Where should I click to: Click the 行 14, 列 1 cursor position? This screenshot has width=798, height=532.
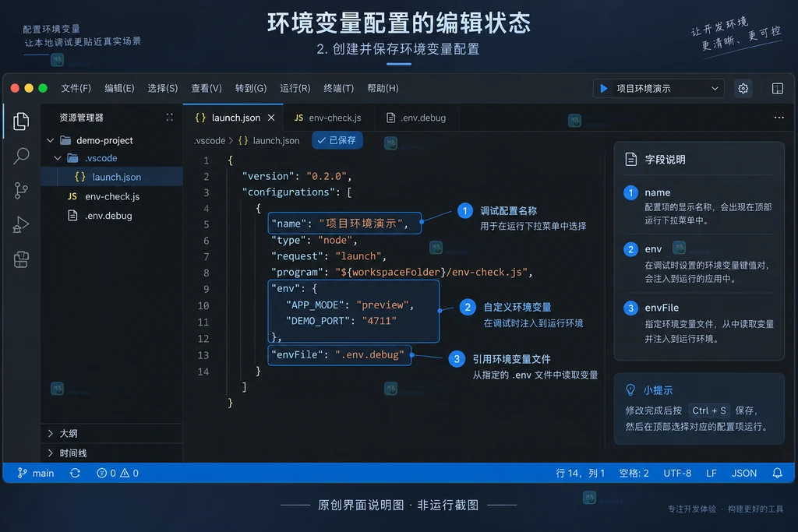point(580,473)
